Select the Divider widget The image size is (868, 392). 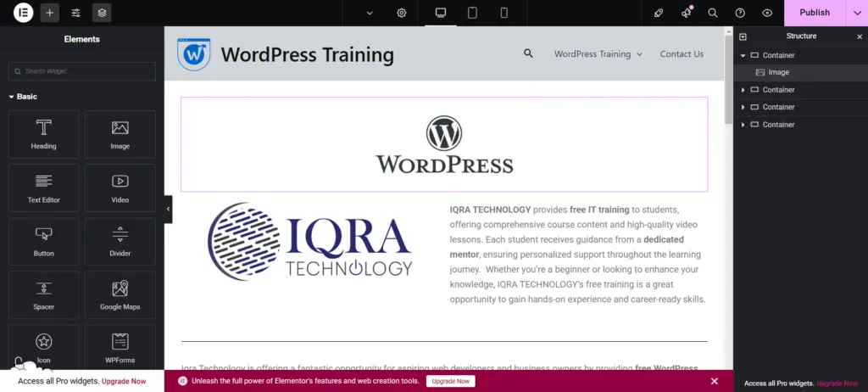(x=120, y=241)
